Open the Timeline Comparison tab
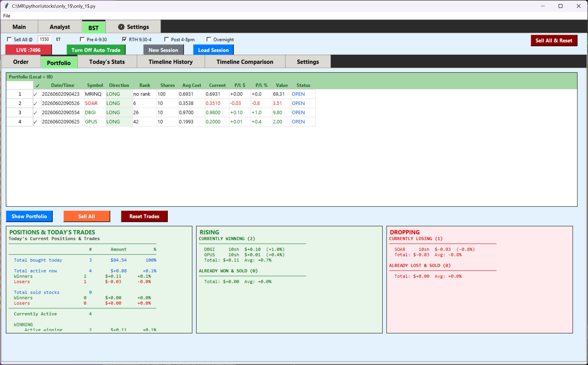The height and width of the screenshot is (365, 588). coord(245,62)
